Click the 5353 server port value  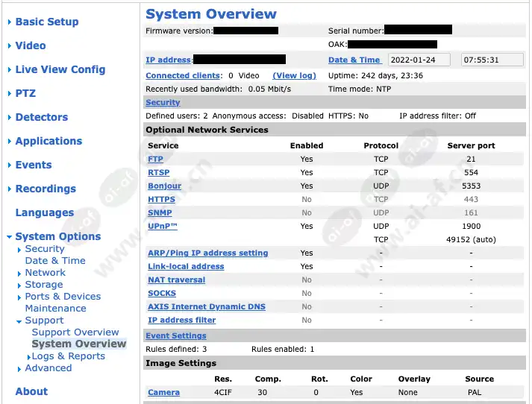[471, 186]
